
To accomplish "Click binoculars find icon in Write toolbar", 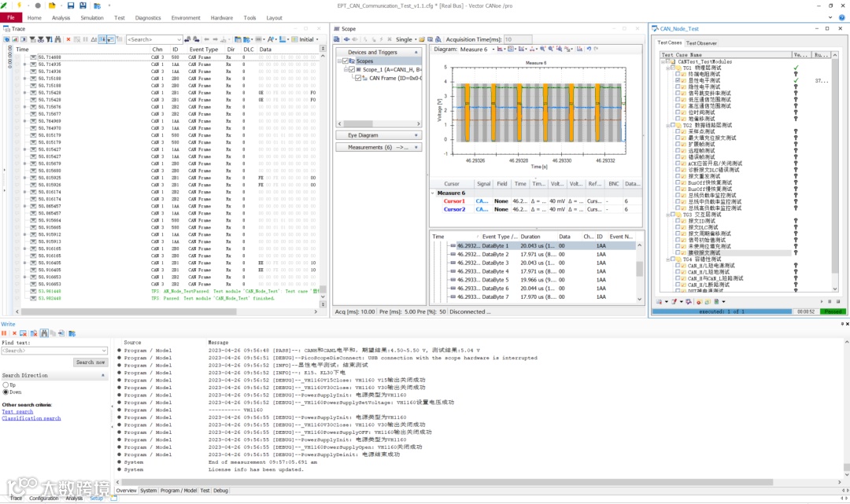I will tap(44, 333).
